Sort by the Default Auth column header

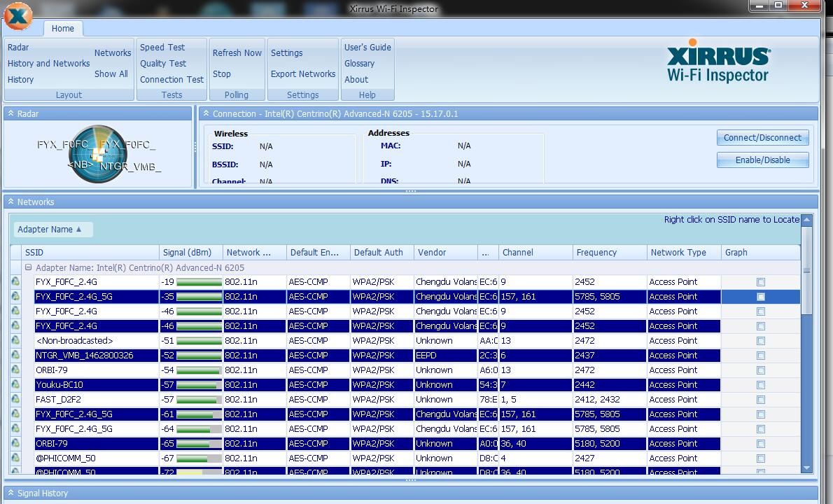coord(382,252)
